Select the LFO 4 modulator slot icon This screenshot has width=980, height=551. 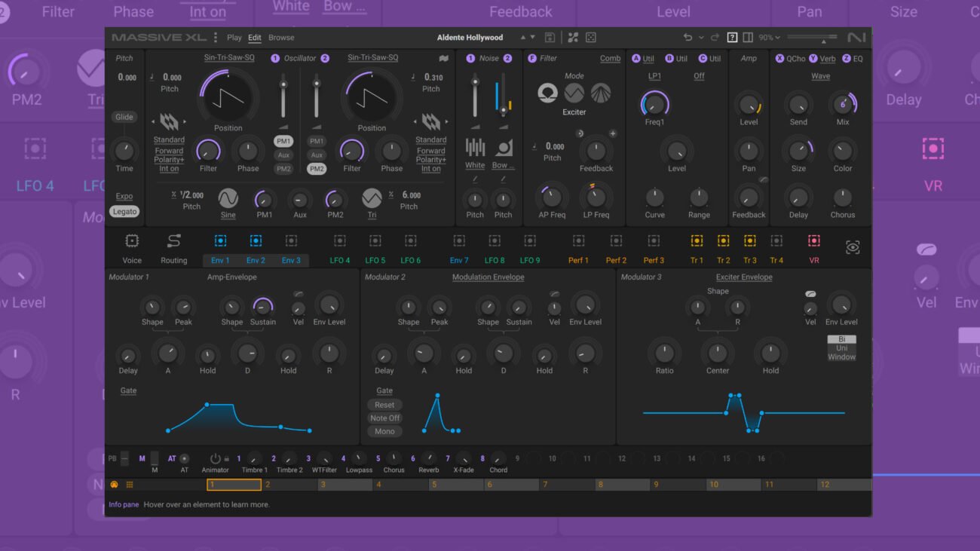(340, 241)
